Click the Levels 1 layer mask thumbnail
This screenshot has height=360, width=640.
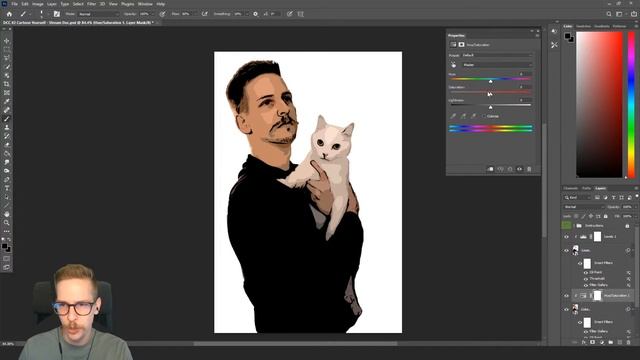597,237
